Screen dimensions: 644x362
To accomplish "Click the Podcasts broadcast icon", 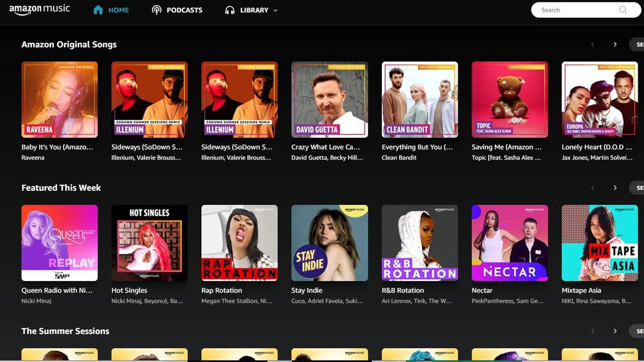I will (157, 10).
